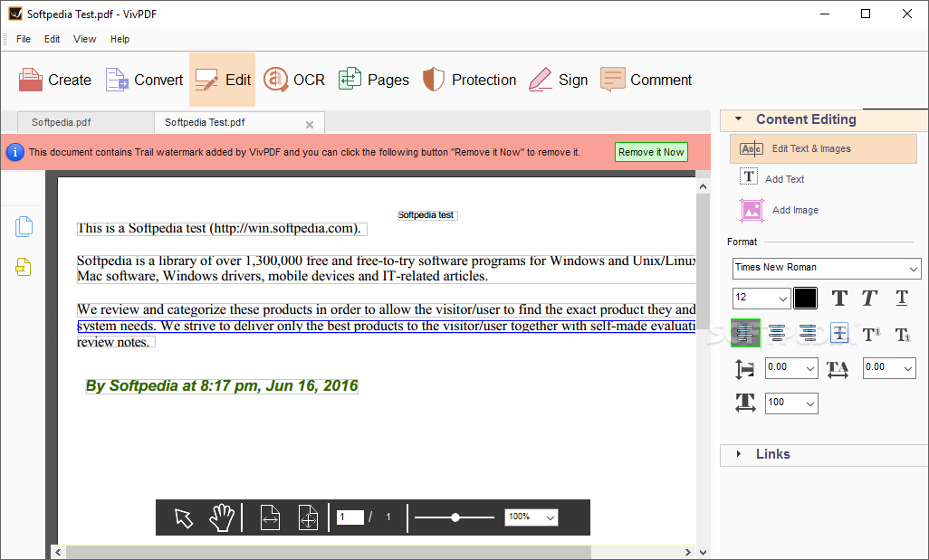Open the File menu

24,39
